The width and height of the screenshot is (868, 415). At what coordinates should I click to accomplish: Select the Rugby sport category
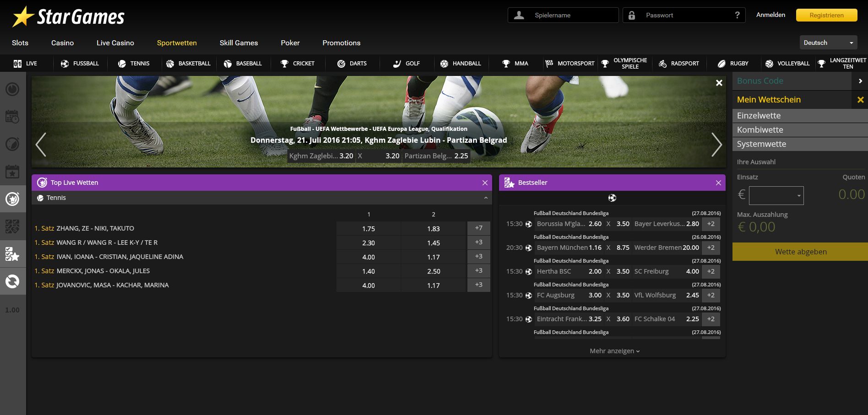tap(733, 64)
